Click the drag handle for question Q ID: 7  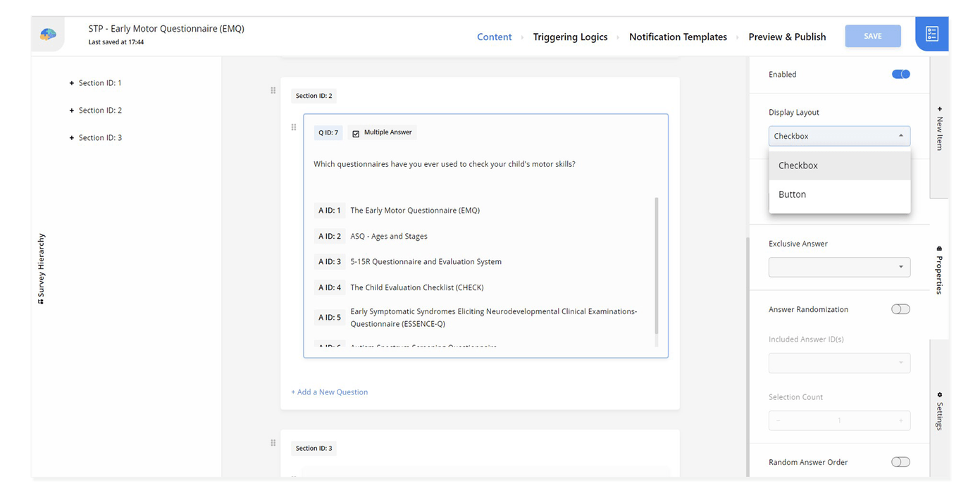pos(294,127)
